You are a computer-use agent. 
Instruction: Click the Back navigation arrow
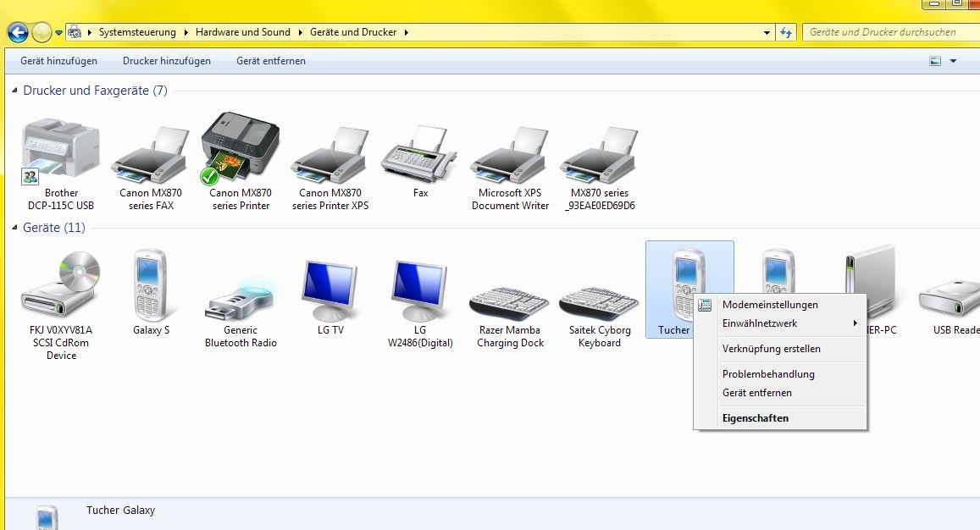(18, 32)
